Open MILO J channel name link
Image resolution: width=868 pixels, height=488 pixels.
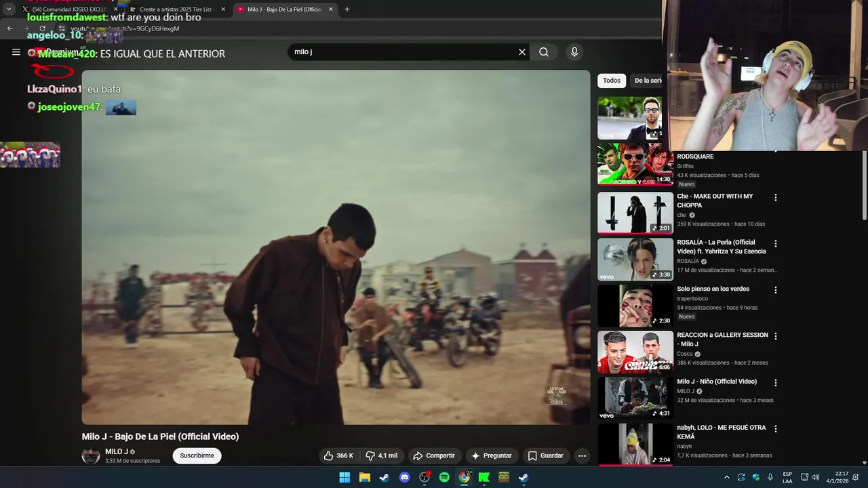pyautogui.click(x=117, y=451)
